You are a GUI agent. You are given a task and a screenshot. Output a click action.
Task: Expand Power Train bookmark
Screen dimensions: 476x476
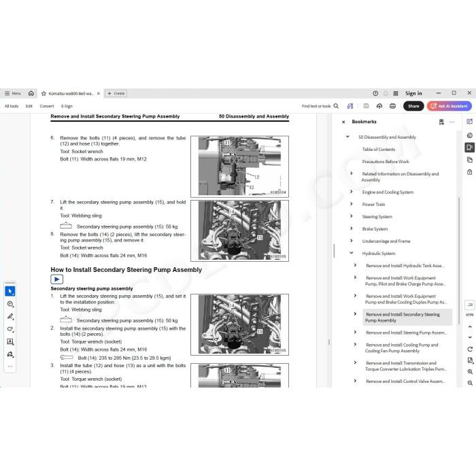(x=352, y=204)
